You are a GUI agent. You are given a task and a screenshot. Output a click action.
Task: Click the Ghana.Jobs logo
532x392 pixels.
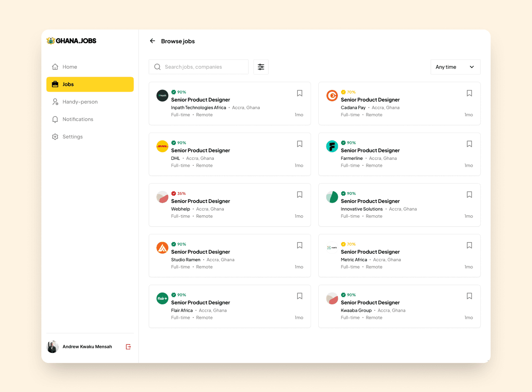70,40
